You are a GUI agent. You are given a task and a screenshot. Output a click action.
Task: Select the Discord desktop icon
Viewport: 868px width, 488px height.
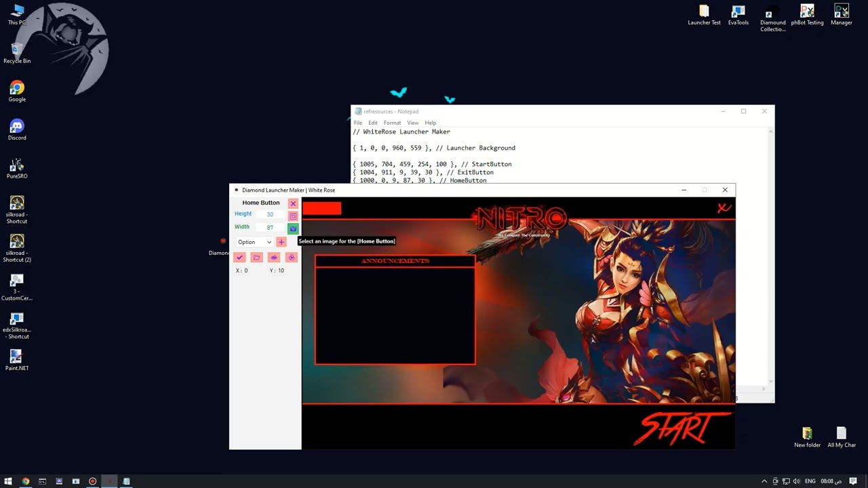[x=17, y=129]
